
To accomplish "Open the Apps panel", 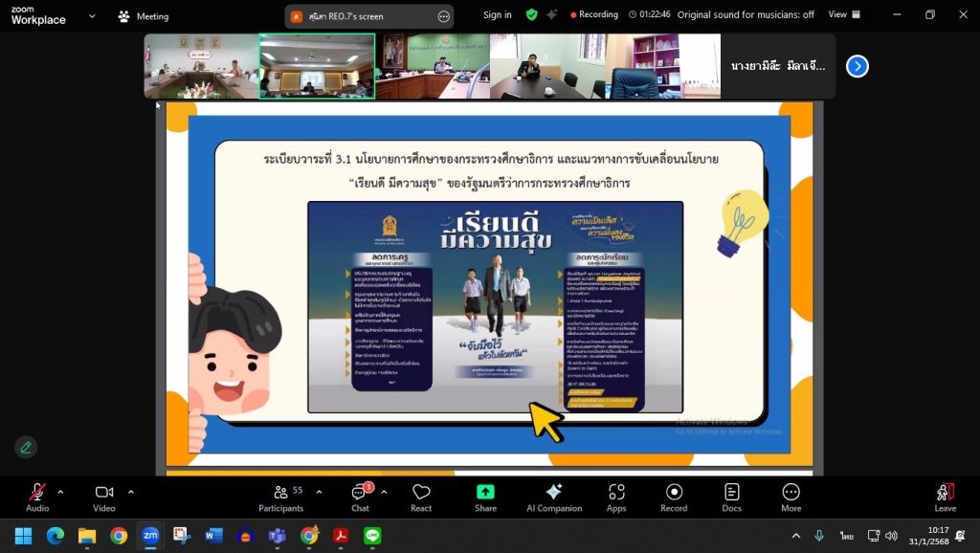I will (616, 498).
